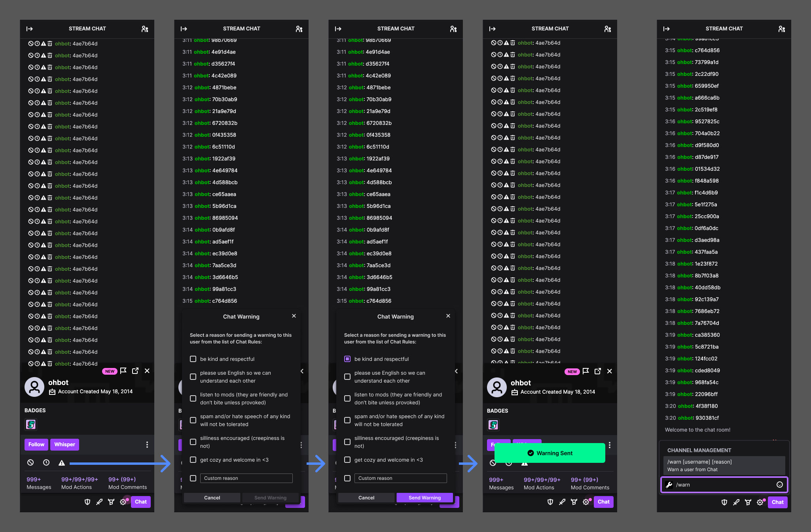Click Whisper button in leftmost user card
811x532 pixels.
click(64, 445)
